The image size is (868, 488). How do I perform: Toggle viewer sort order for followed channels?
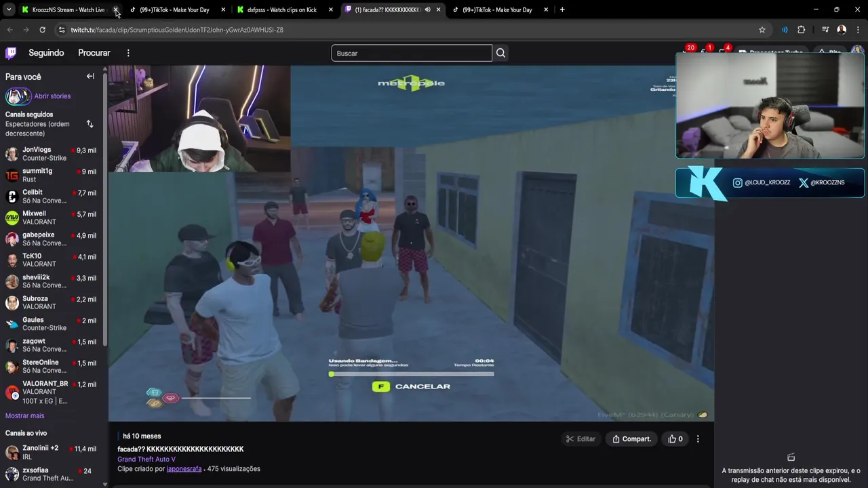pyautogui.click(x=90, y=124)
